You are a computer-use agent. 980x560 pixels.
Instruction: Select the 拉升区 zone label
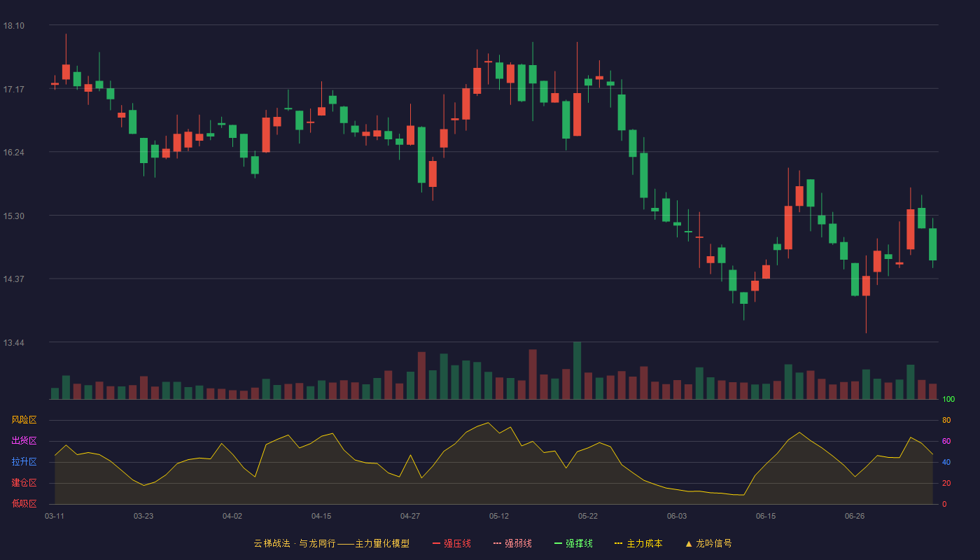point(24,462)
